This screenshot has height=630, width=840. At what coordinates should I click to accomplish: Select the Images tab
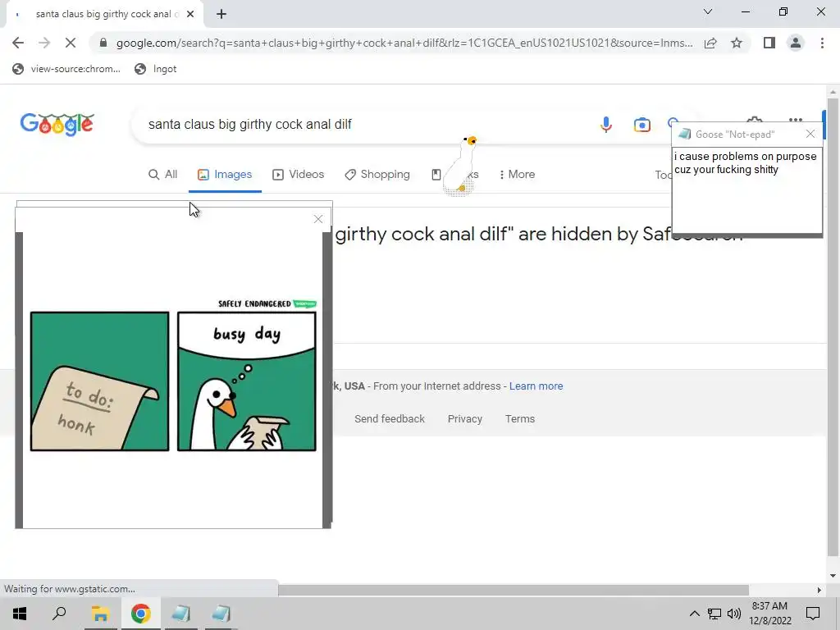tap(225, 175)
